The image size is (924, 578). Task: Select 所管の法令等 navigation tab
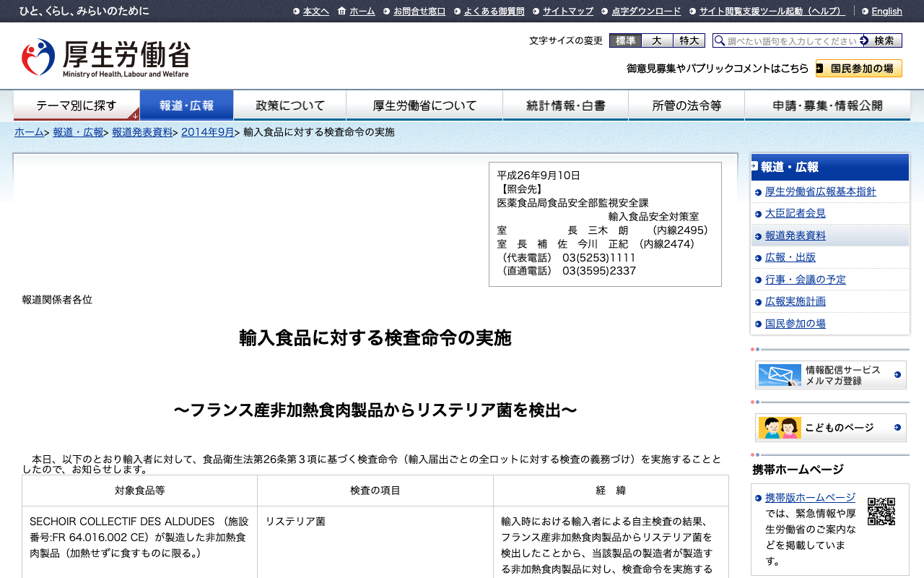tap(687, 105)
